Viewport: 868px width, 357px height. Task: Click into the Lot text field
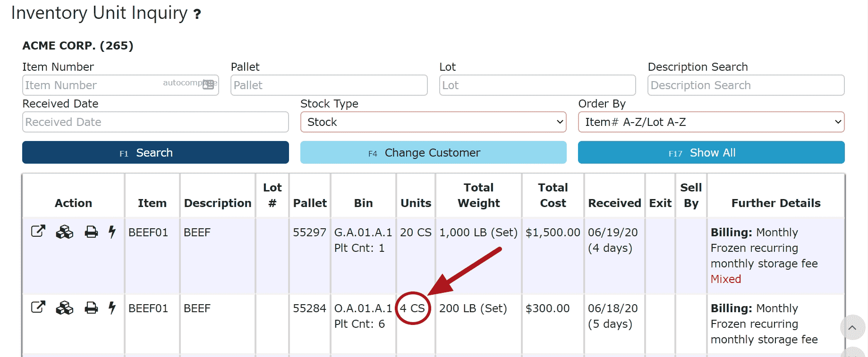click(537, 85)
